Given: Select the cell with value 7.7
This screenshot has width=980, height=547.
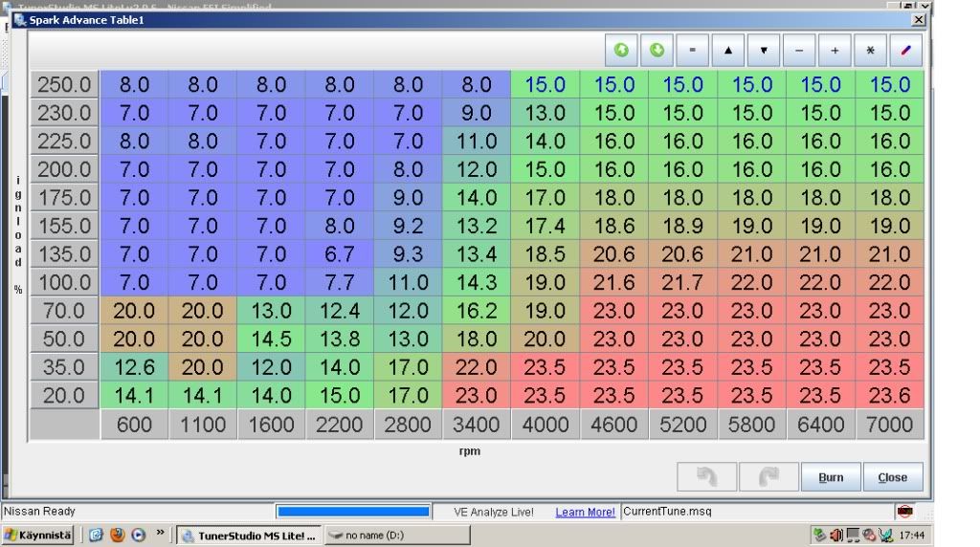Looking at the screenshot, I should (x=340, y=282).
